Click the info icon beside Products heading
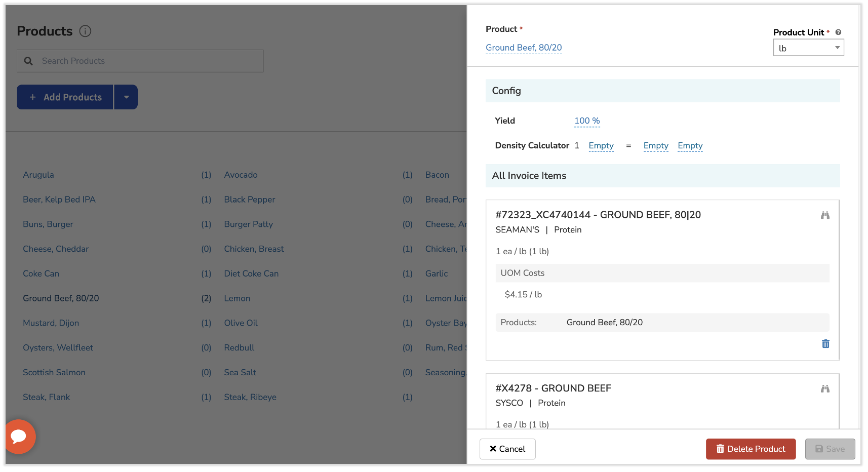The image size is (868, 472). click(86, 31)
